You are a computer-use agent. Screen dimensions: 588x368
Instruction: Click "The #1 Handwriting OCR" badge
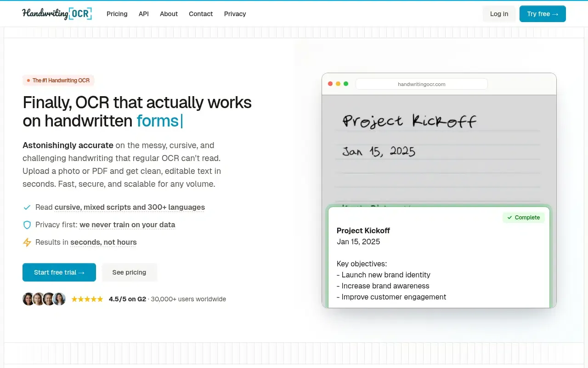tap(58, 80)
